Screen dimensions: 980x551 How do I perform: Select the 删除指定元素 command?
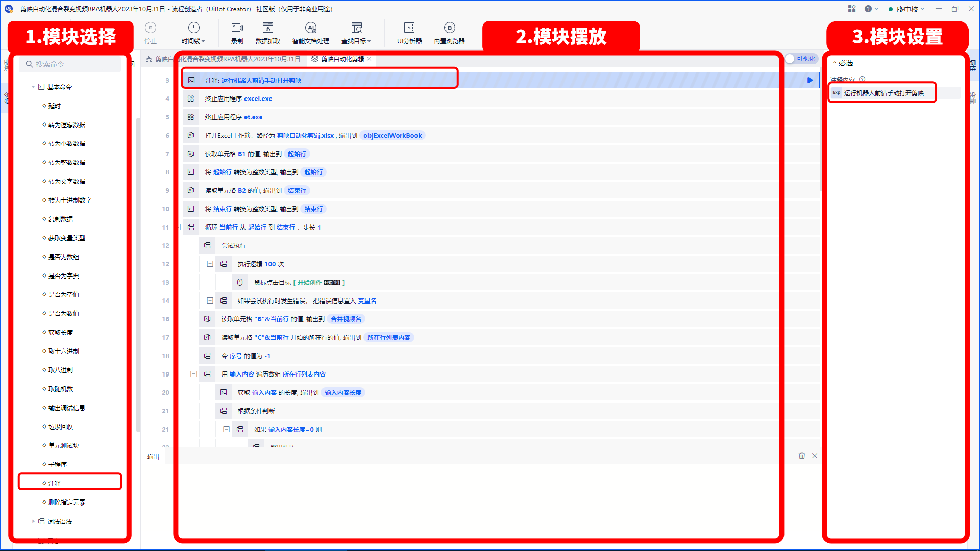pyautogui.click(x=67, y=503)
